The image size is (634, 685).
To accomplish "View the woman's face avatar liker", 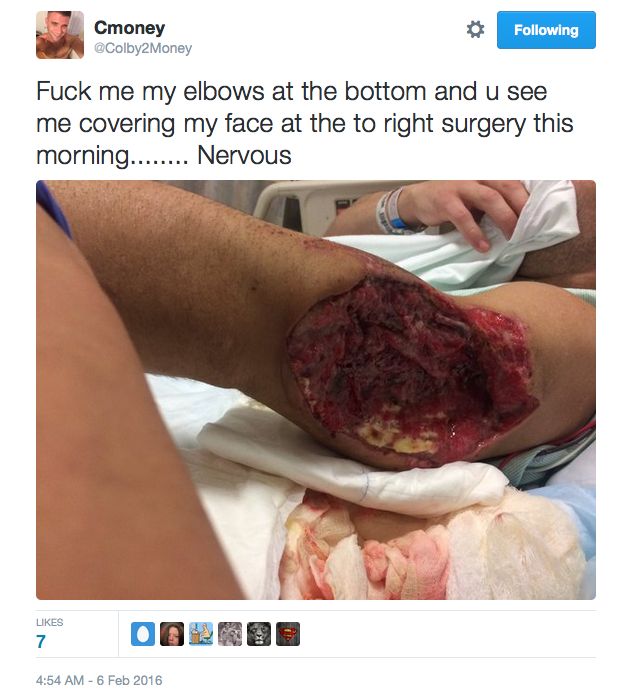I will point(172,634).
